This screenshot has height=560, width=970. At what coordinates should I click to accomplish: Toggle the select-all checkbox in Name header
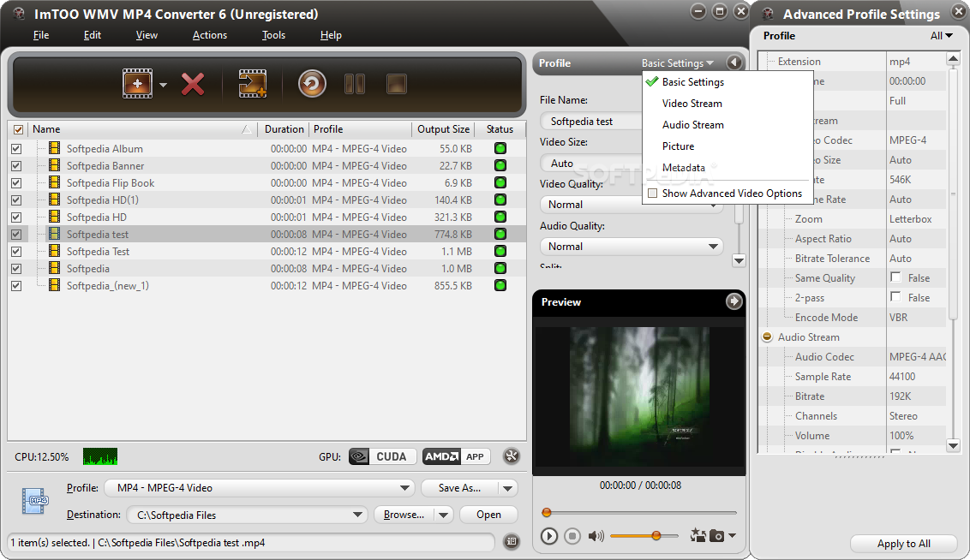(x=18, y=129)
